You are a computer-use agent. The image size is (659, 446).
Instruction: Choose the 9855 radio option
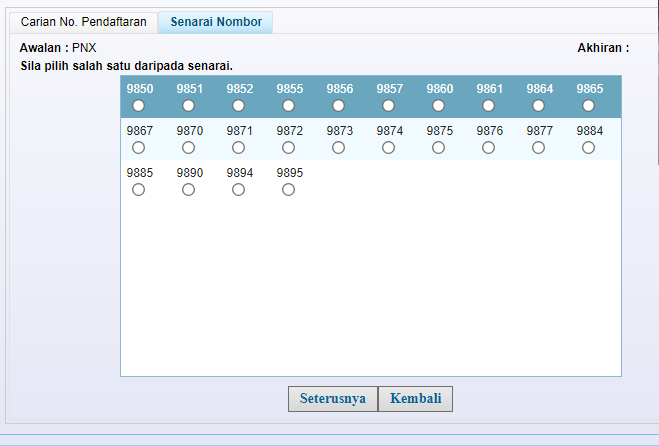pos(288,106)
